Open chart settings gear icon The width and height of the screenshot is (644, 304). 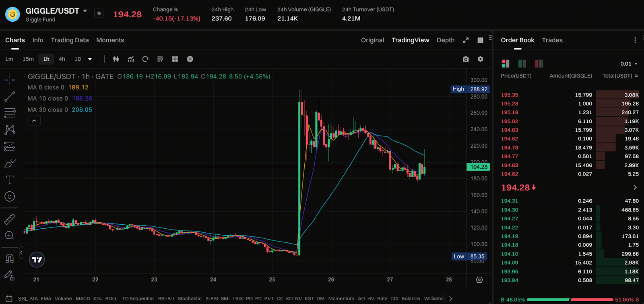coord(480,59)
